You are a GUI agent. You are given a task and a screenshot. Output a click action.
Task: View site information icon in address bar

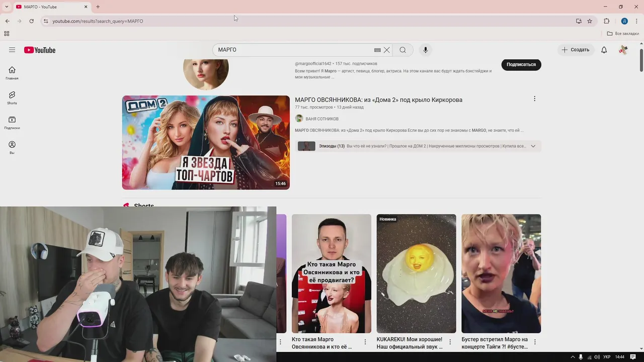pyautogui.click(x=46, y=21)
